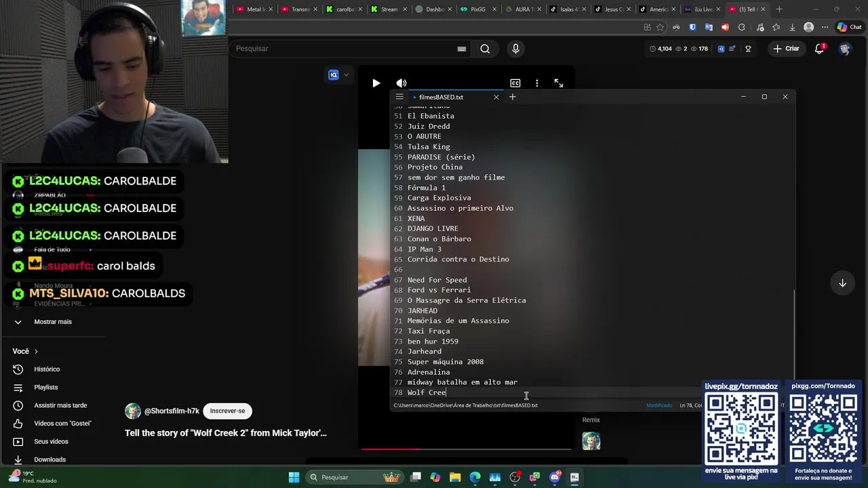
Task: Click the Shorts progress bar
Action: [467, 449]
